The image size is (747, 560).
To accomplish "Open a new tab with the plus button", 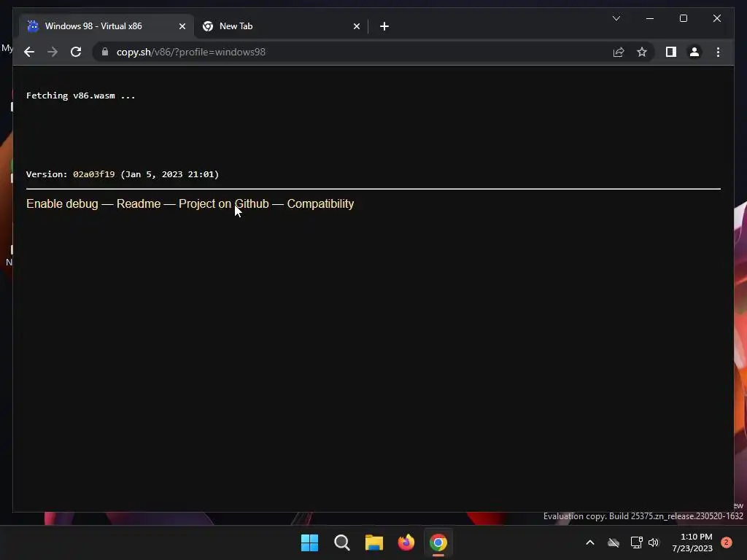I will click(x=384, y=26).
